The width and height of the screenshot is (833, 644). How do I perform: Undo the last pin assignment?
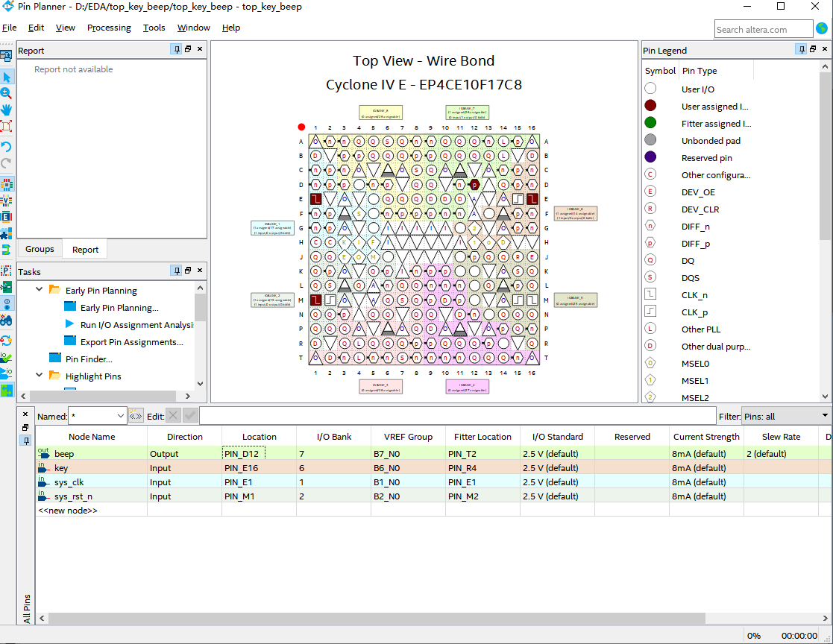(7, 147)
